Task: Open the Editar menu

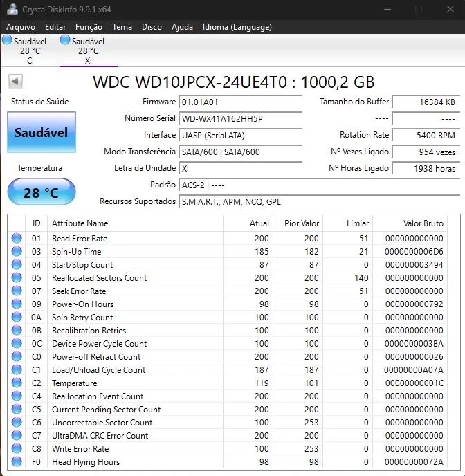Action: click(55, 27)
